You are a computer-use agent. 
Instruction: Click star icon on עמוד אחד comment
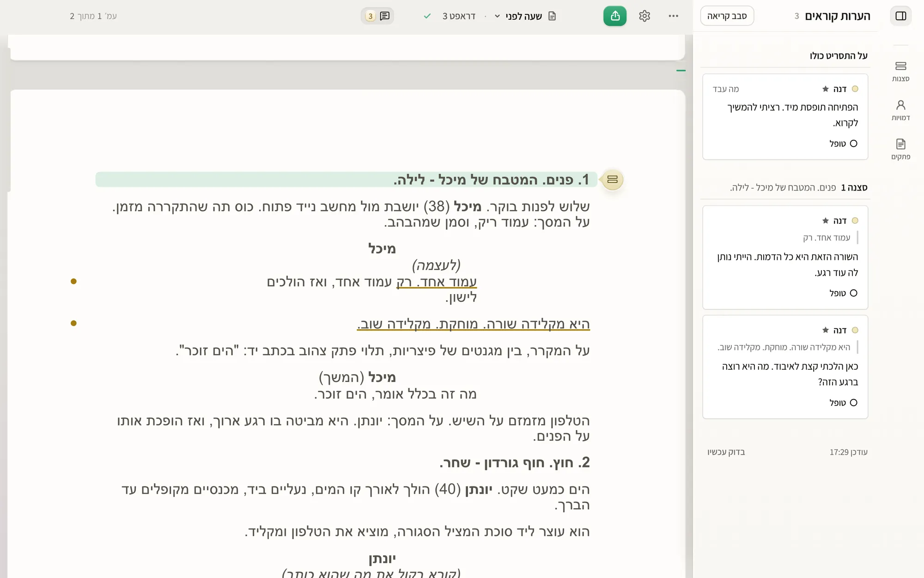coord(826,221)
